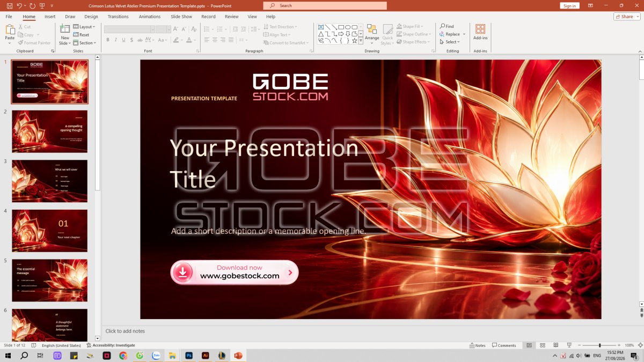Open Photoshop from the taskbar
This screenshot has width=644, height=362.
[189, 356]
